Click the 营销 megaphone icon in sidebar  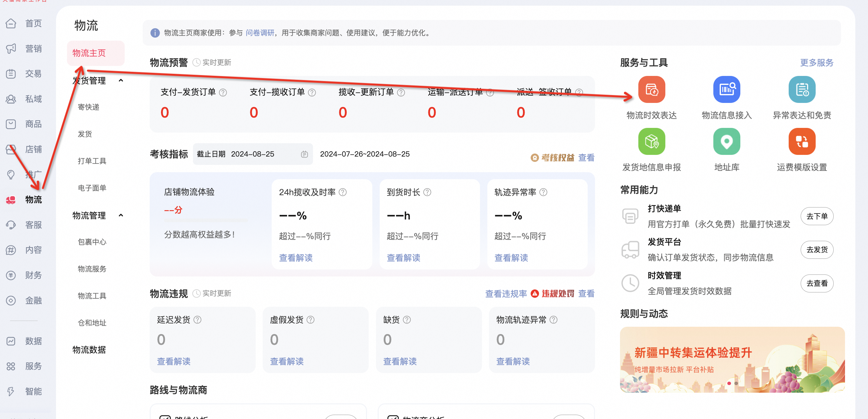click(x=11, y=49)
